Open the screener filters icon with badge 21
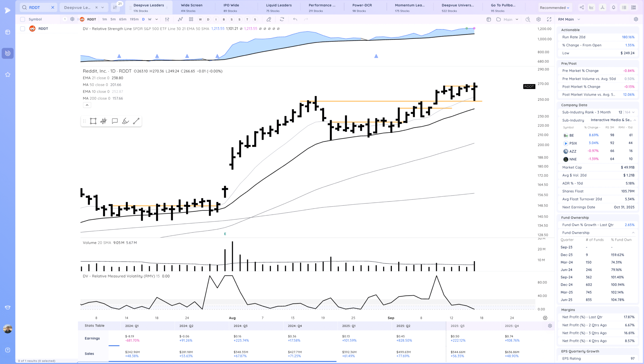The width and height of the screenshot is (644, 364). point(115,7)
